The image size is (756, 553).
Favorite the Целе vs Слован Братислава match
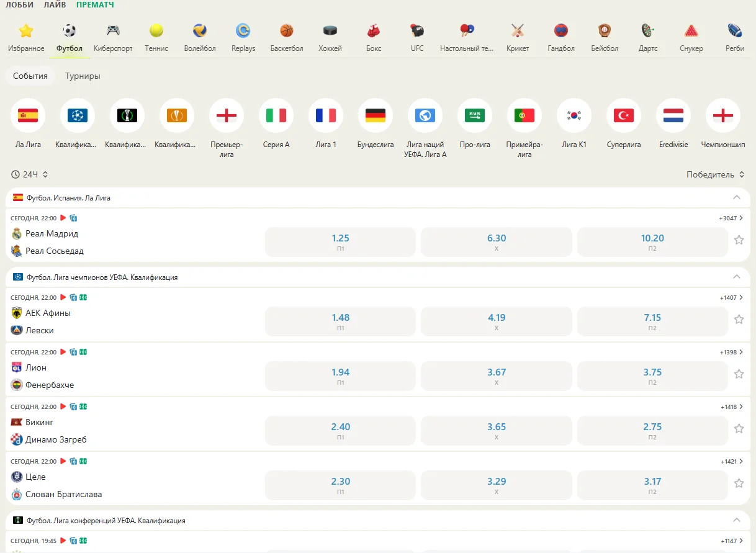pyautogui.click(x=739, y=483)
